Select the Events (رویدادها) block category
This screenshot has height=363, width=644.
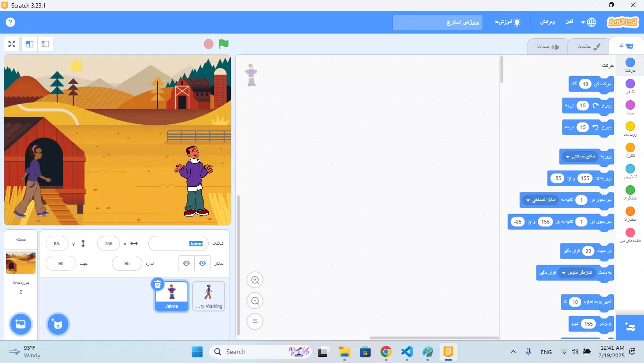tap(630, 129)
